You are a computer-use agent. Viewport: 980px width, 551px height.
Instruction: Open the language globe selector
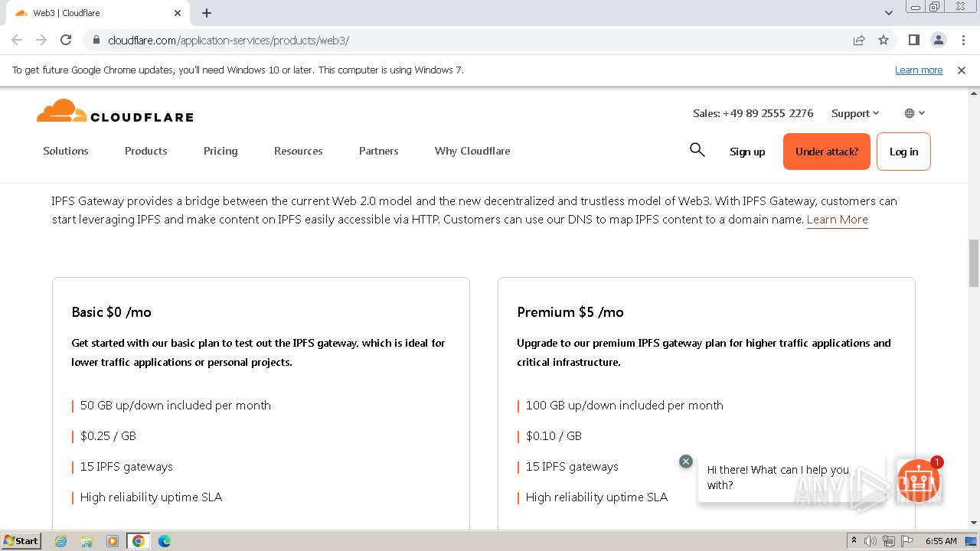915,113
